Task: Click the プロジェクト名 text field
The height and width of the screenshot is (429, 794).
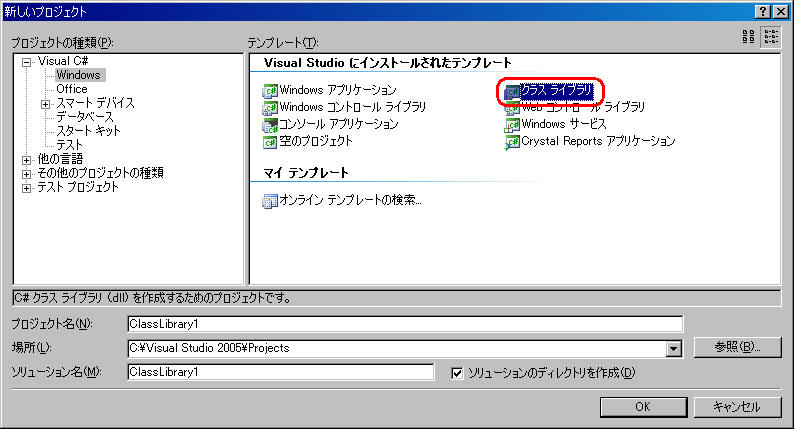Action: point(404,323)
